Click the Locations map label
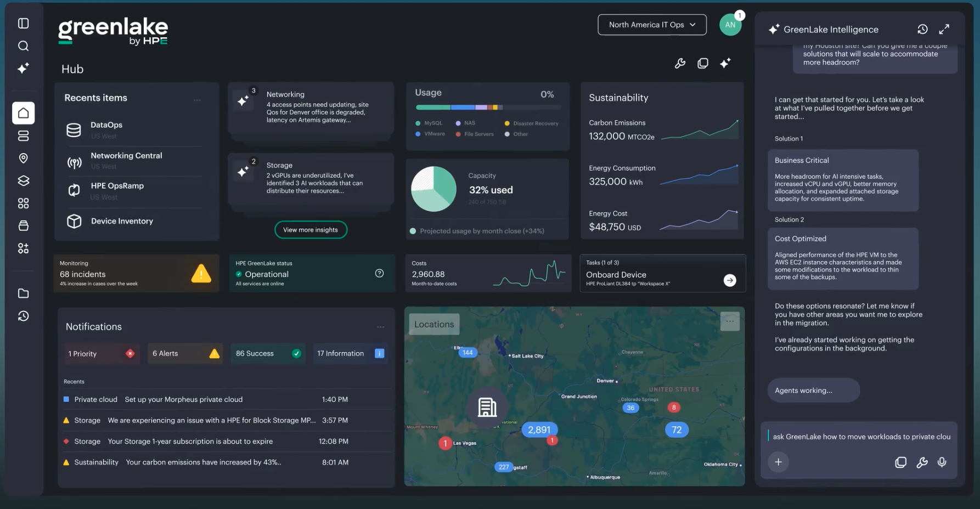 tap(434, 324)
